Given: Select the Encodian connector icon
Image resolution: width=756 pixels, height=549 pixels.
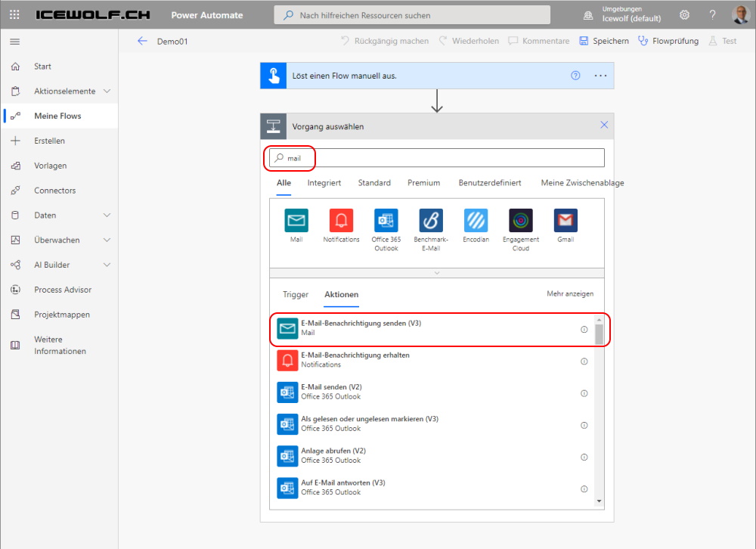Looking at the screenshot, I should [476, 221].
